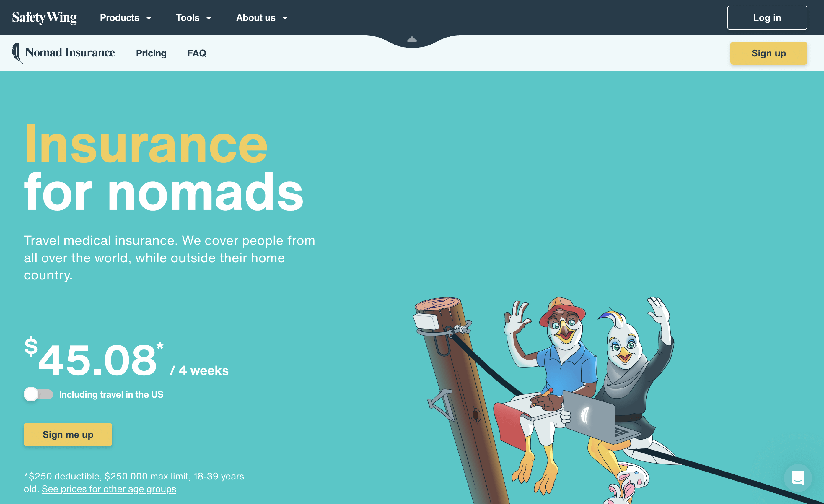Click the laptop feather logo in illustration
Screen dimensions: 824x504
coord(584,416)
